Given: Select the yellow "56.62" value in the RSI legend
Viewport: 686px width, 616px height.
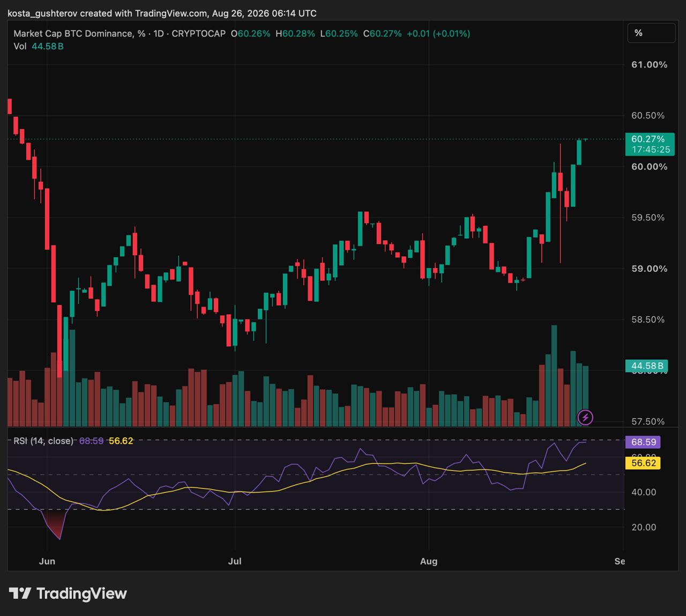Looking at the screenshot, I should tap(121, 441).
